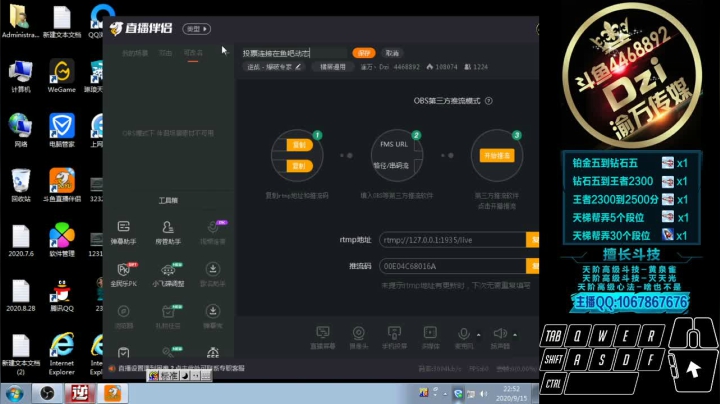Open the 房管助手 tool
The width and height of the screenshot is (720, 404).
pos(168,232)
